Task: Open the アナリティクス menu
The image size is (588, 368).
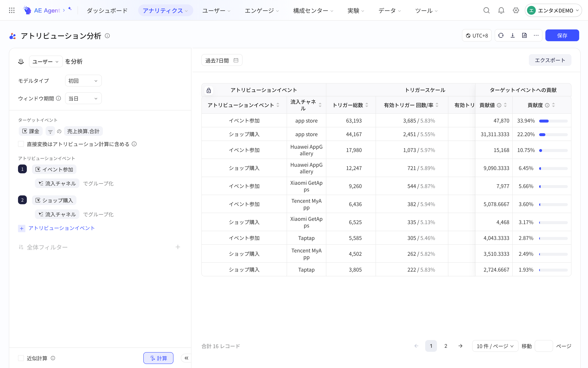Action: (x=165, y=10)
